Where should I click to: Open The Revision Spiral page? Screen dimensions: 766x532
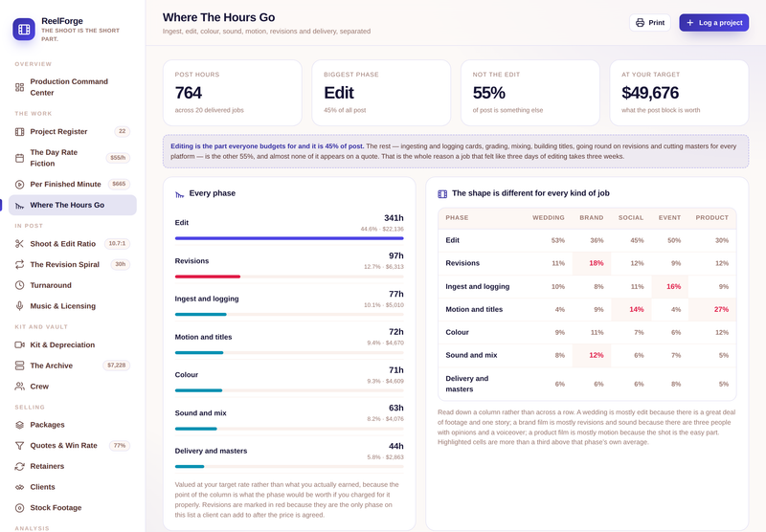pyautogui.click(x=73, y=264)
